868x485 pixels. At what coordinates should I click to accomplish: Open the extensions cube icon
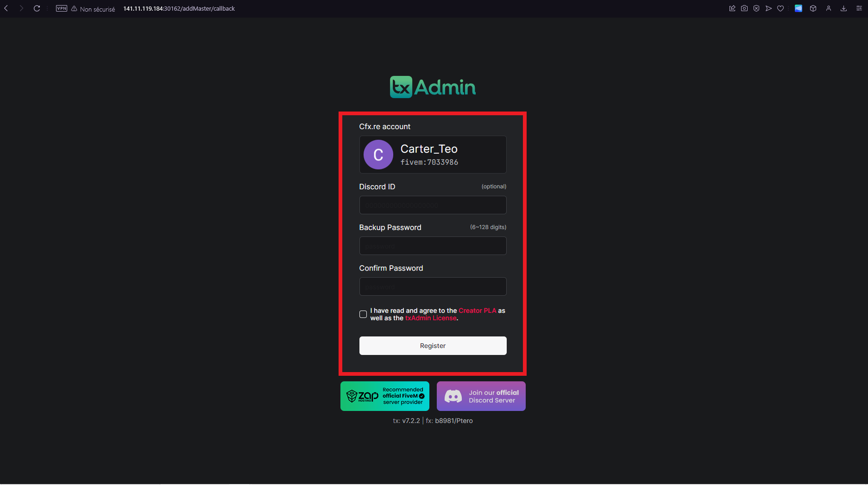point(813,8)
